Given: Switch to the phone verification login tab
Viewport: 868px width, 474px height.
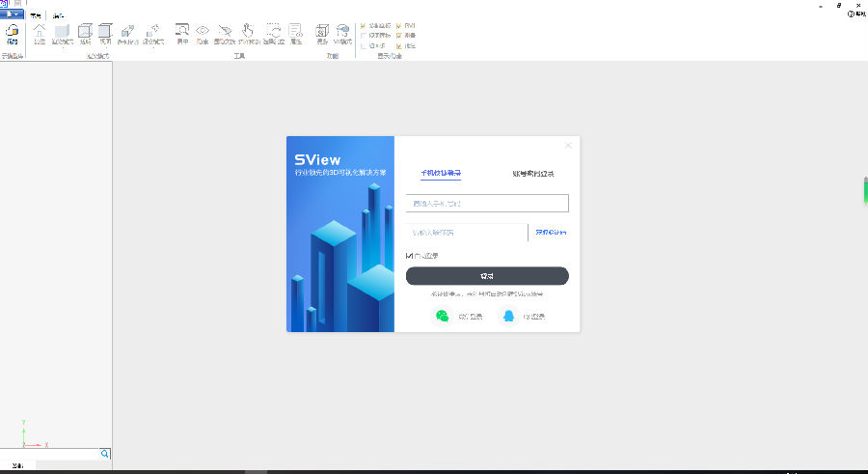Looking at the screenshot, I should click(441, 174).
